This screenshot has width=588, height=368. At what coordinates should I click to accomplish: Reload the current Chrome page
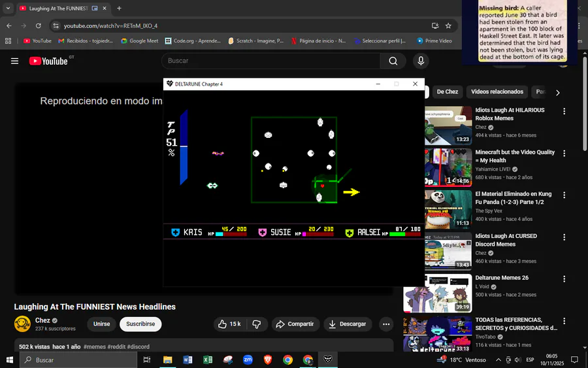click(x=39, y=26)
